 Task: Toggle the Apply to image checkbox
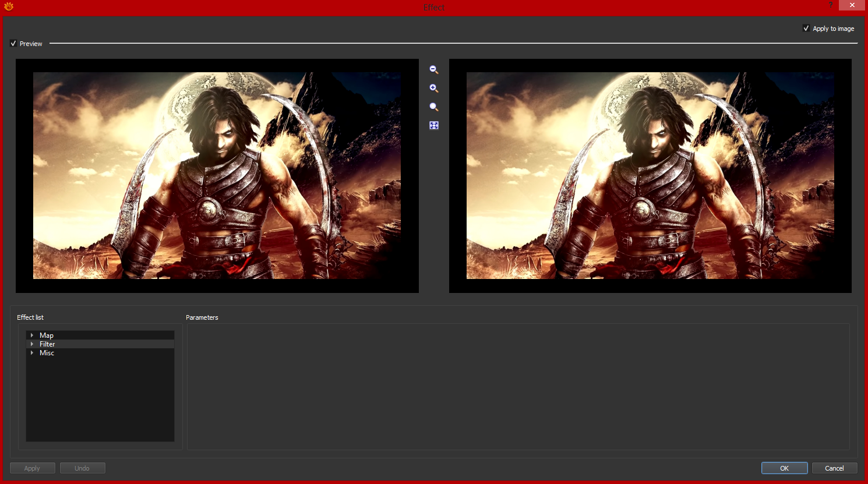click(806, 29)
